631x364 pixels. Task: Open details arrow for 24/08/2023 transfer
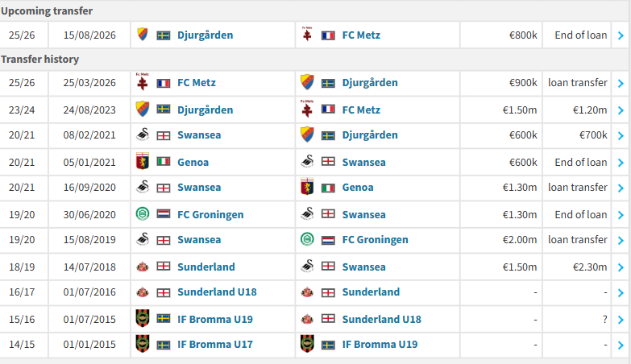tap(621, 110)
